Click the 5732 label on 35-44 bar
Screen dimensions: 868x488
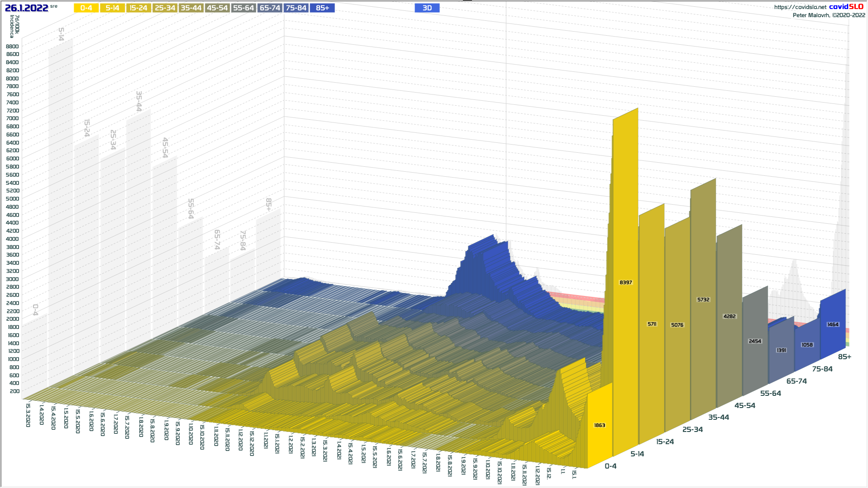point(703,300)
